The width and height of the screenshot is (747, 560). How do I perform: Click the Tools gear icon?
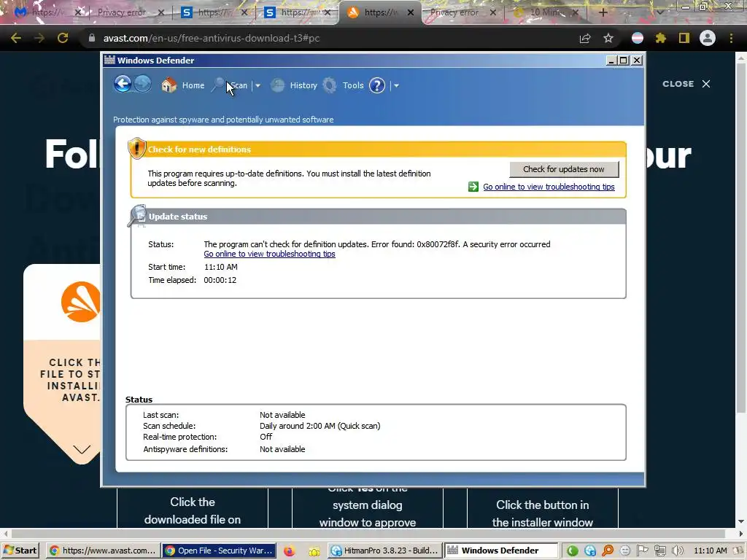pyautogui.click(x=329, y=85)
